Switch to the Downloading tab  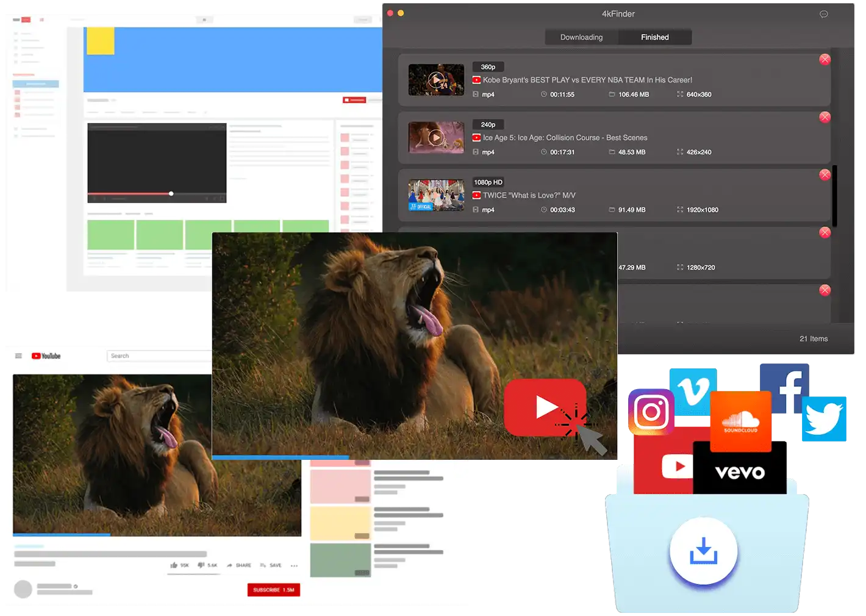tap(581, 37)
